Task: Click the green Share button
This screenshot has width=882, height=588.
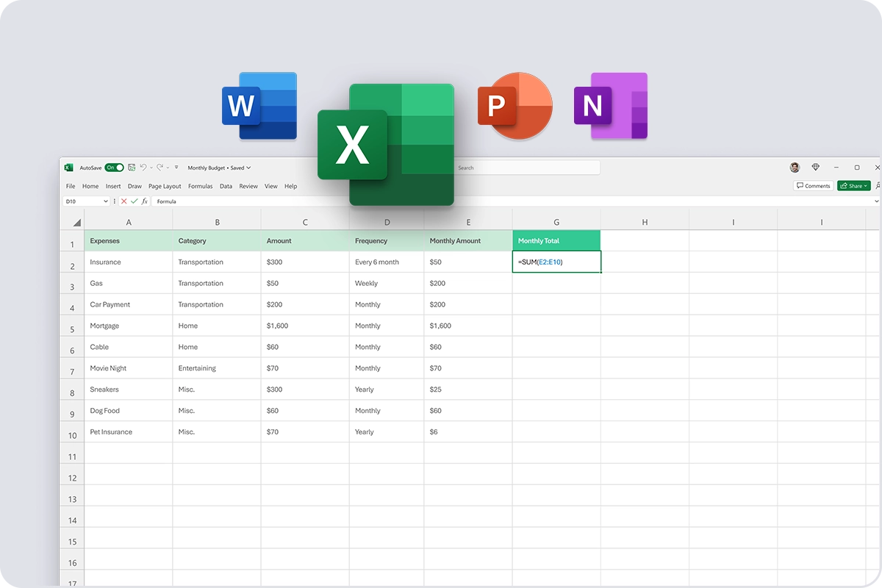Action: [853, 186]
